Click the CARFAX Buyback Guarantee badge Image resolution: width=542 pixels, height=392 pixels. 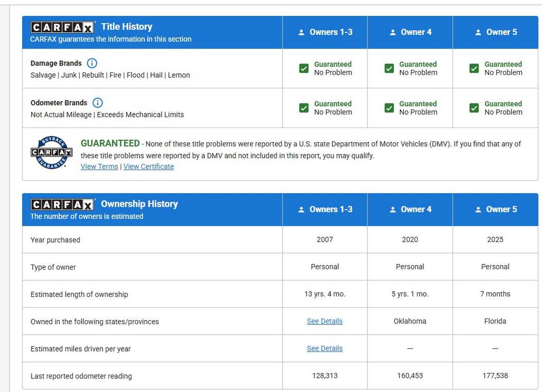(x=51, y=152)
